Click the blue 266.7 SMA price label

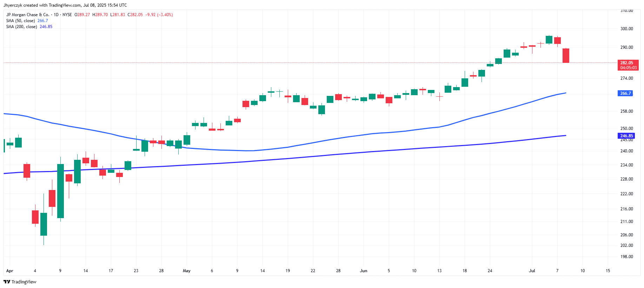625,93
